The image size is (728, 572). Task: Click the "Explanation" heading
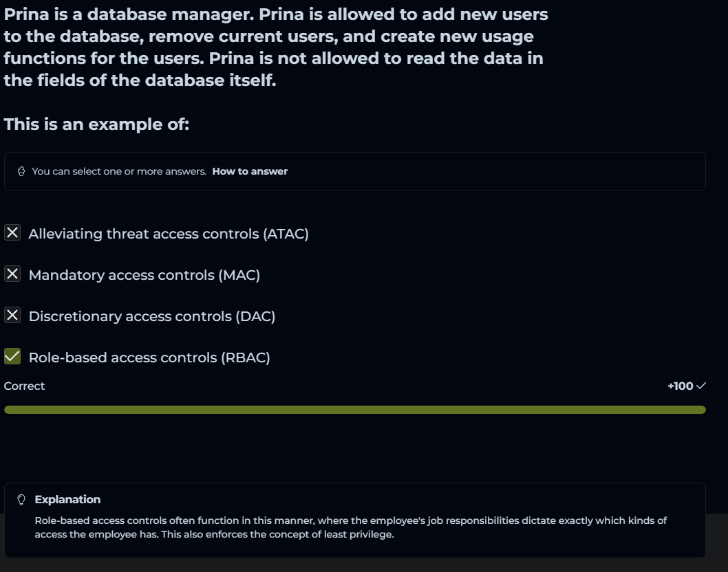pyautogui.click(x=67, y=500)
